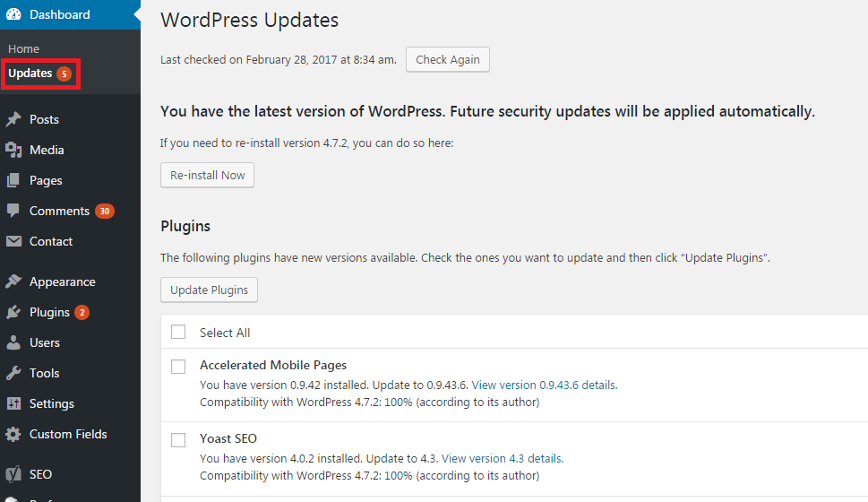Open Media library icon
868x502 pixels.
(13, 150)
